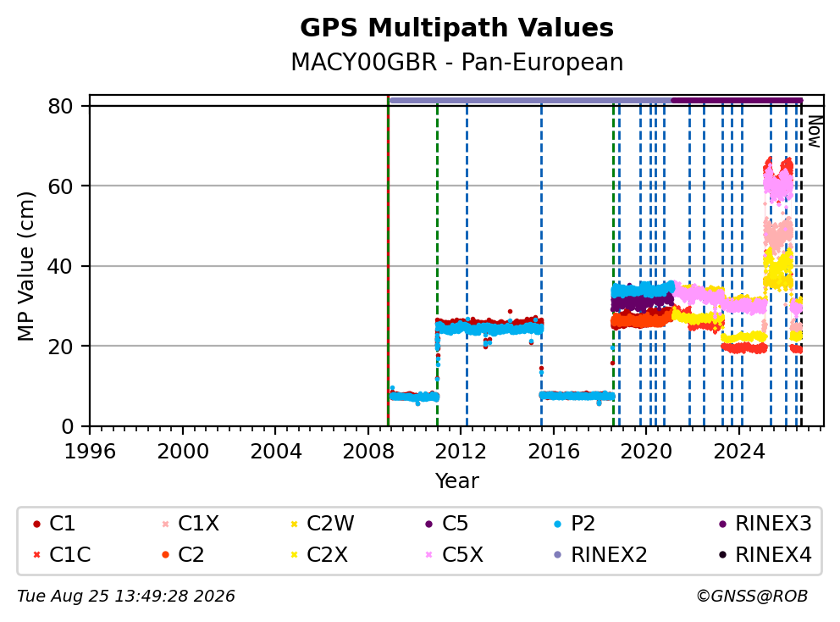
Task: Click the 1996 x-axis tick label
Action: point(90,452)
